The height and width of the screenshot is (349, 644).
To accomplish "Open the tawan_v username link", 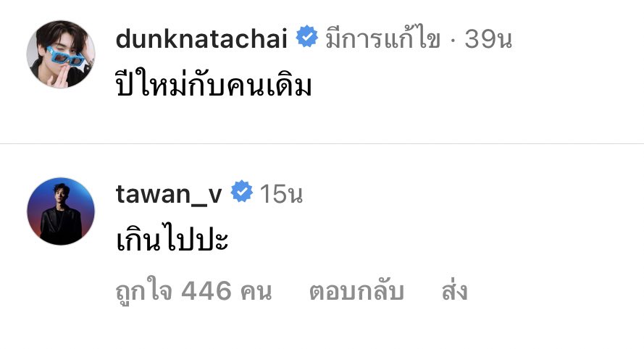I will pyautogui.click(x=169, y=194).
